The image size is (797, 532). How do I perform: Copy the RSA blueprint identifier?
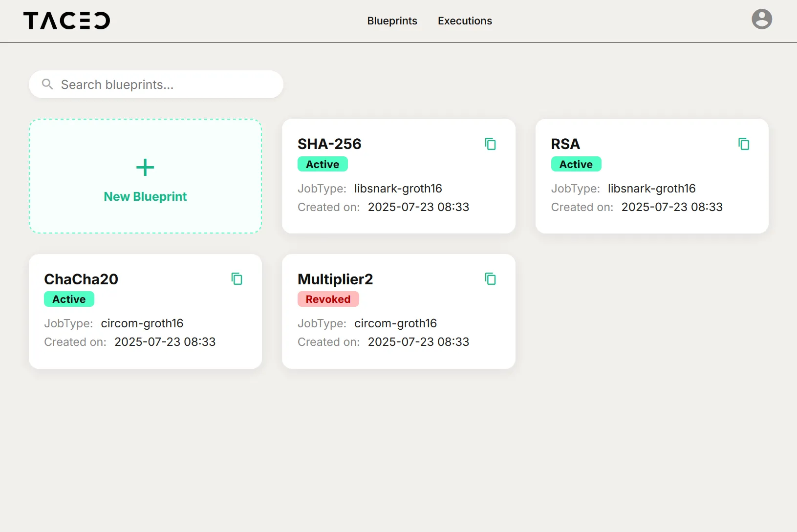click(744, 144)
